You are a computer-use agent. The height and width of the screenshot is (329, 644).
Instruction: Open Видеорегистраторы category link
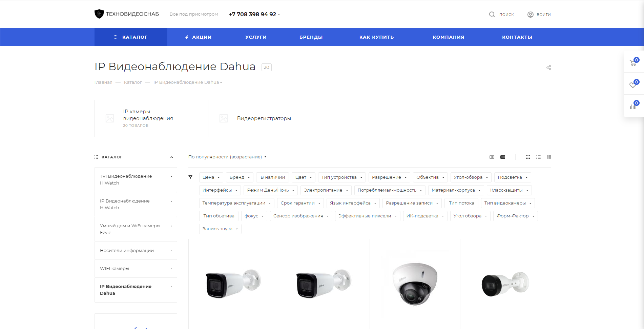tap(264, 118)
